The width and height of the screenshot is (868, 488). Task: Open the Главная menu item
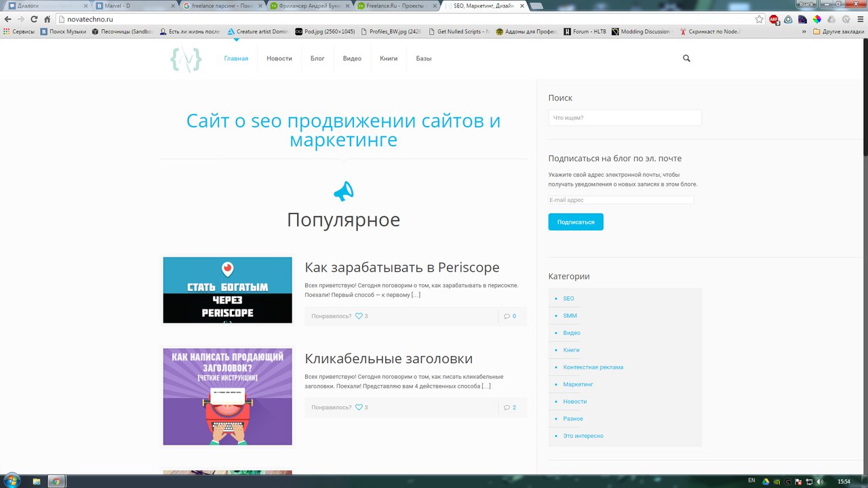[x=236, y=58]
